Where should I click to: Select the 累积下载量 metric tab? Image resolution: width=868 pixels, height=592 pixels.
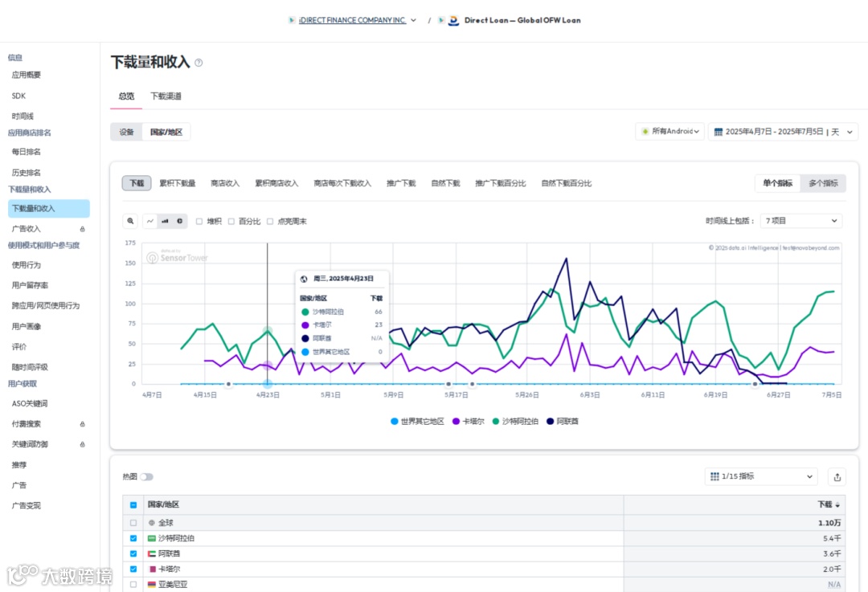point(177,183)
